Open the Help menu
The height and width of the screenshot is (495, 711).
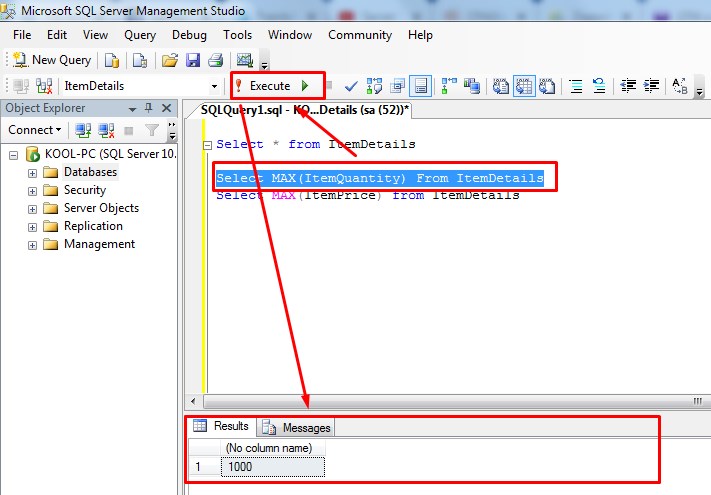coord(420,35)
